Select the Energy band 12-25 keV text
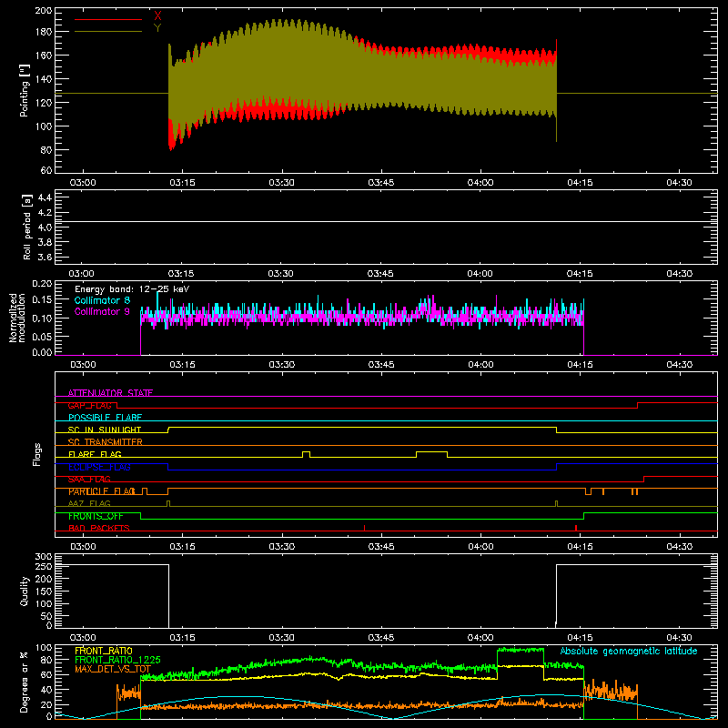Viewport: 728px width, 728px height. click(132, 289)
